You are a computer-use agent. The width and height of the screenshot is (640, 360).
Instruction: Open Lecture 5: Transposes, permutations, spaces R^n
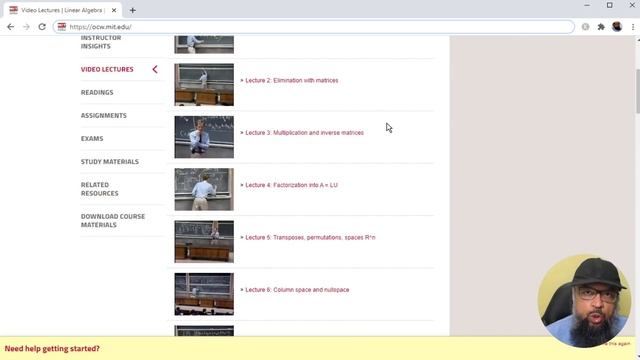pyautogui.click(x=310, y=237)
